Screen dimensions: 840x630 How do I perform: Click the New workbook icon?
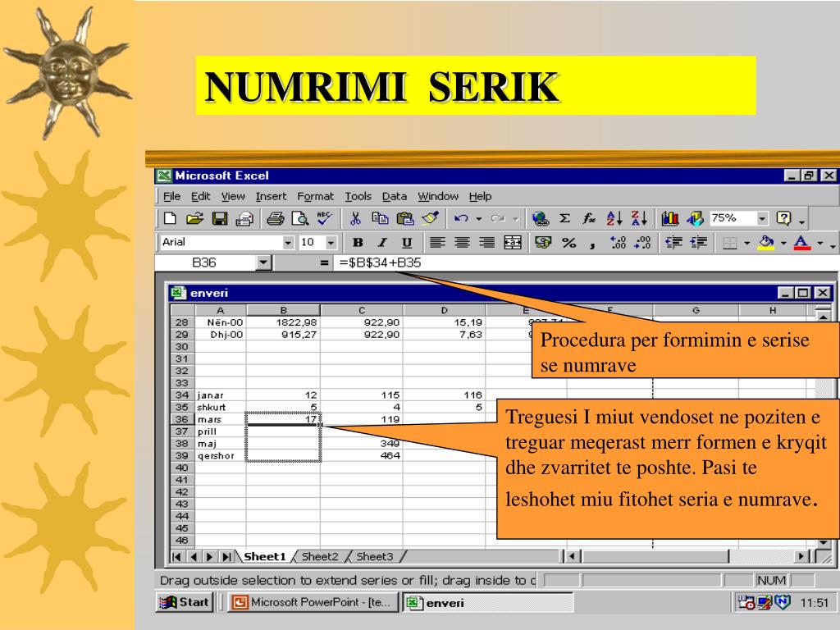(171, 218)
